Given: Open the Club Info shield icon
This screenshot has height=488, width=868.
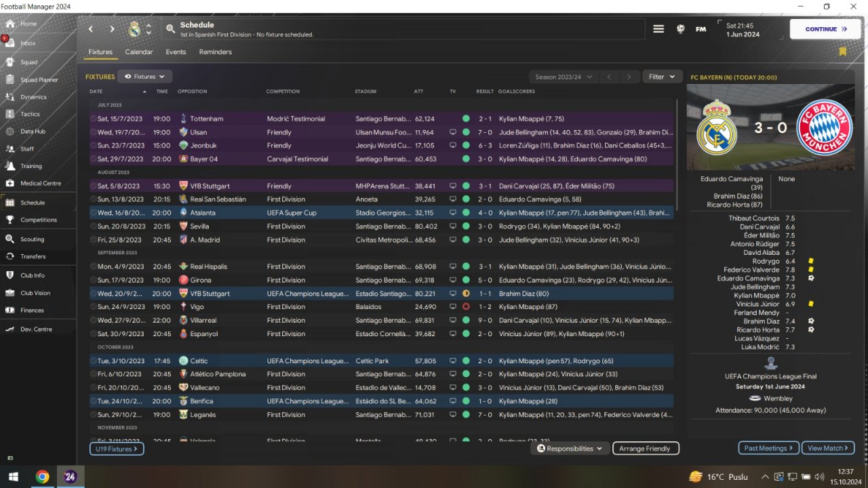Looking at the screenshot, I should 9,275.
